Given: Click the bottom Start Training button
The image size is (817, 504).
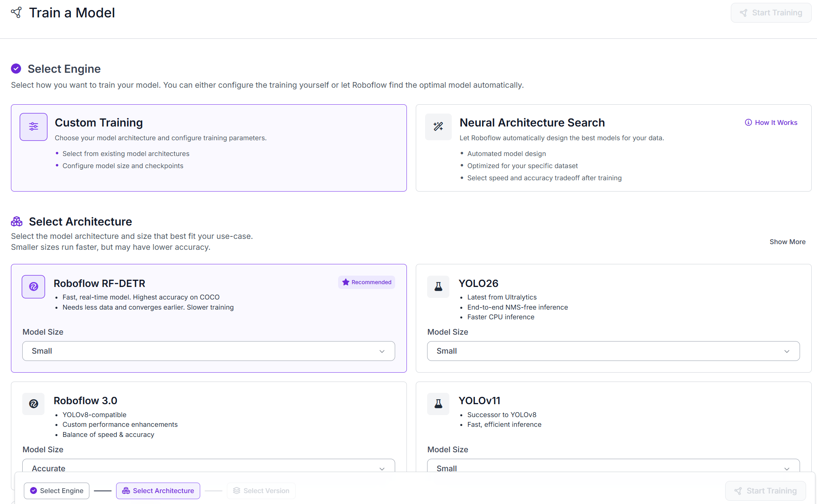Looking at the screenshot, I should (x=766, y=491).
